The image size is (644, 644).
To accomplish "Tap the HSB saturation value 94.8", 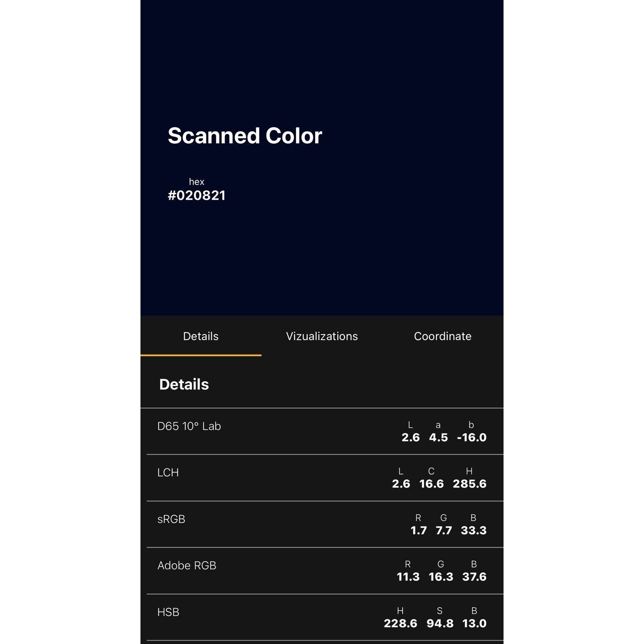I will [440, 623].
